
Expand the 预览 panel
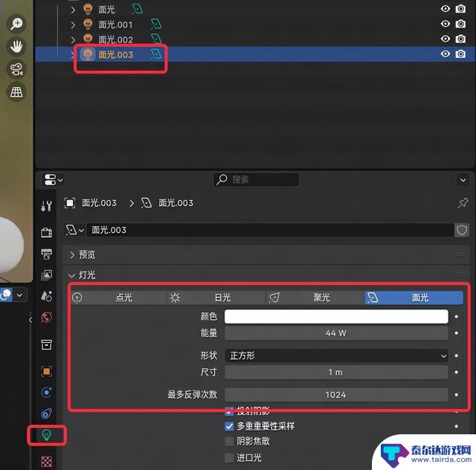click(72, 255)
